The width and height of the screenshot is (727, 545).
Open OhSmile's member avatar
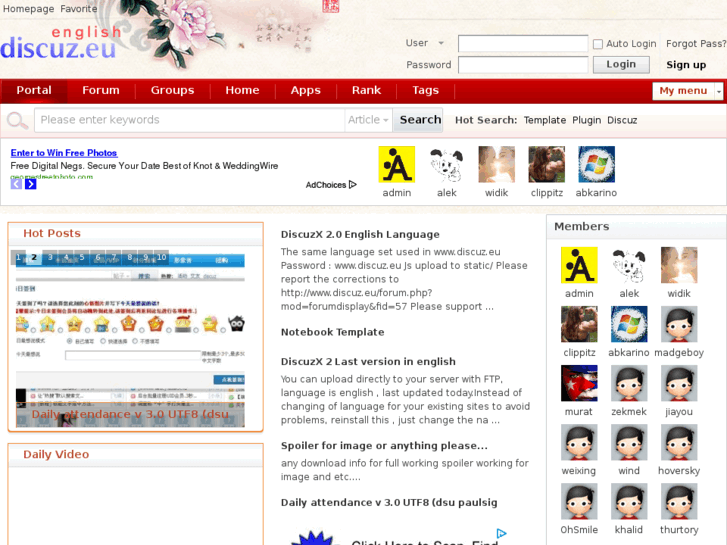579,501
